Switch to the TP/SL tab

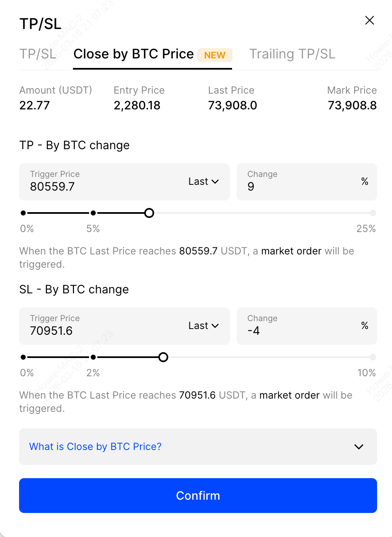coord(38,54)
